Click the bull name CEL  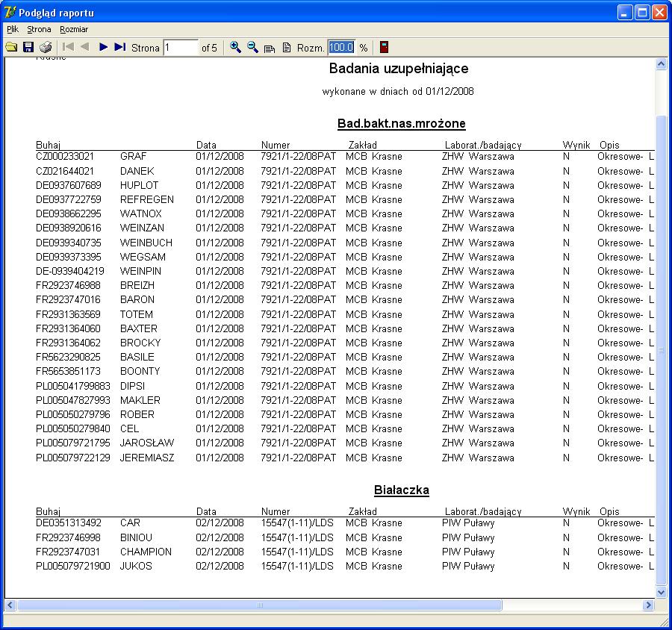(x=129, y=428)
